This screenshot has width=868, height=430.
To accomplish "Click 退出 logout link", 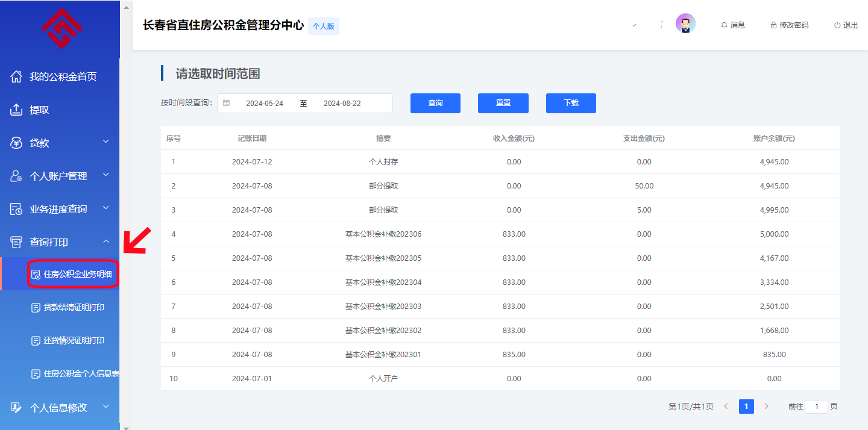I will [x=846, y=25].
